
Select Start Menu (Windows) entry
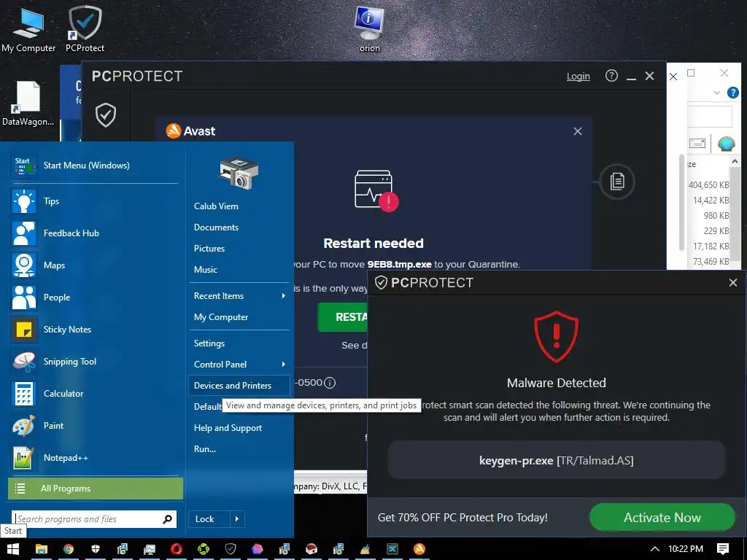pyautogui.click(x=94, y=166)
